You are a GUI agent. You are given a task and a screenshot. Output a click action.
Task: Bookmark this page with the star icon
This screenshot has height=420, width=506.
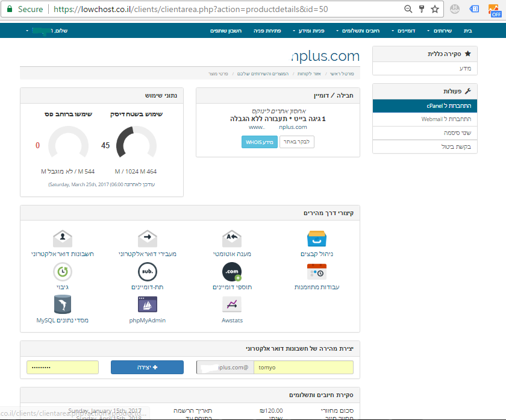click(434, 10)
